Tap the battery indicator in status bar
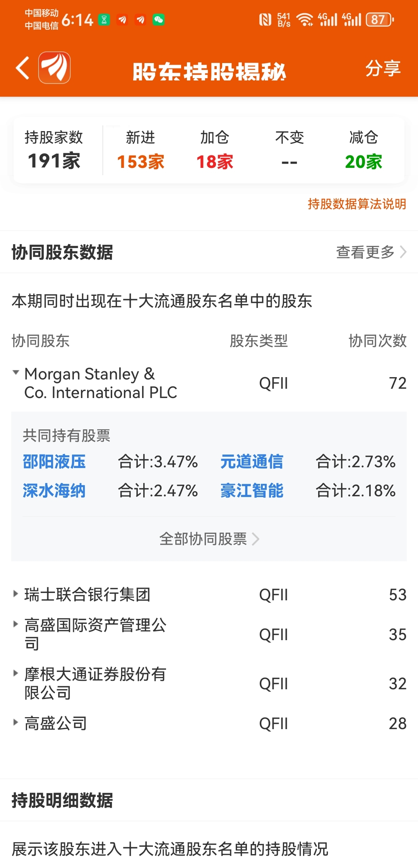Screen dimensions: 418x868 click(x=380, y=19)
